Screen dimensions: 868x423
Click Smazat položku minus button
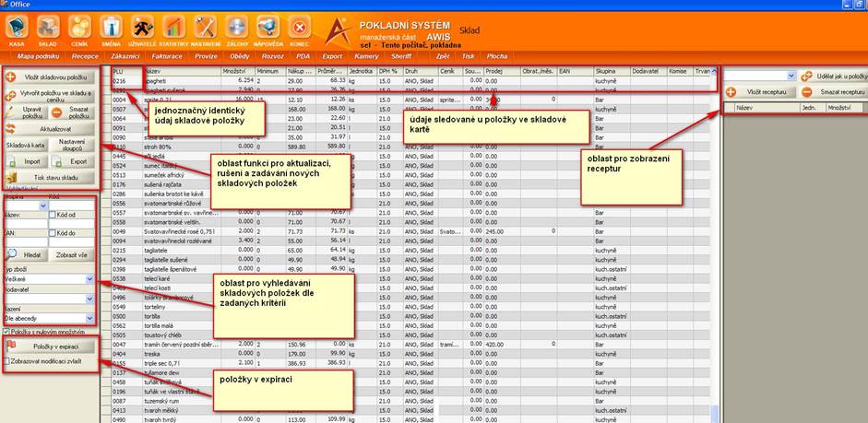(73, 112)
